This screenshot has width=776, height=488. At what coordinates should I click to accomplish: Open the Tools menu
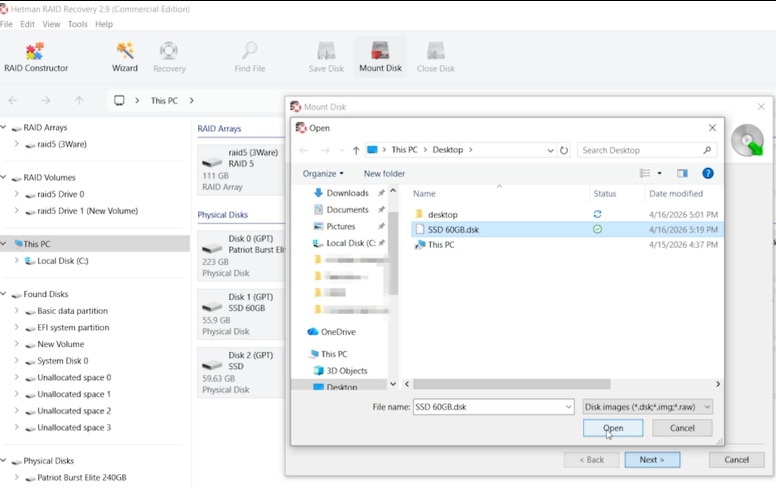coord(77,24)
